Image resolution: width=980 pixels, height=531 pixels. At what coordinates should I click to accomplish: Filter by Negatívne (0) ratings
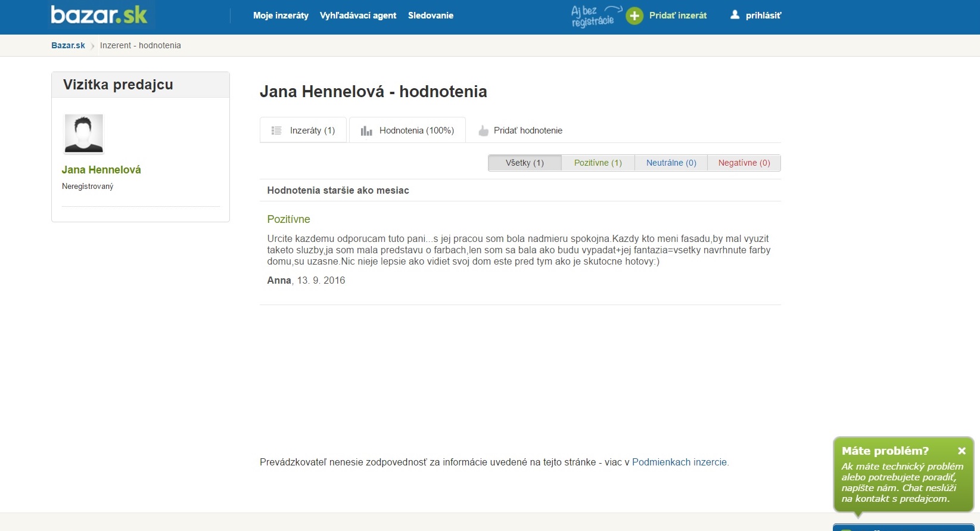(x=743, y=163)
